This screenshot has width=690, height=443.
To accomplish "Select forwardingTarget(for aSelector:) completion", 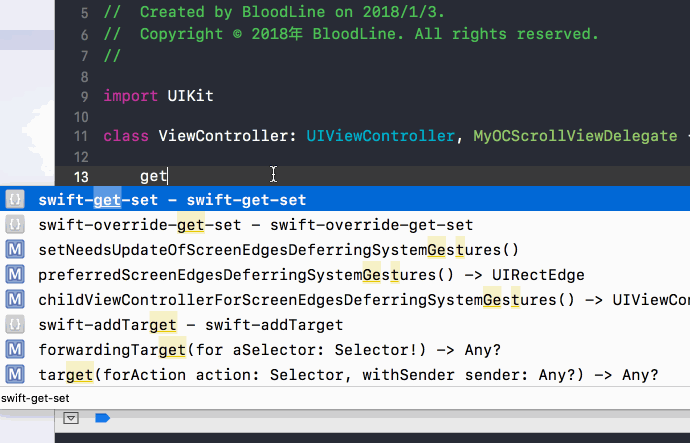I will [x=345, y=350].
